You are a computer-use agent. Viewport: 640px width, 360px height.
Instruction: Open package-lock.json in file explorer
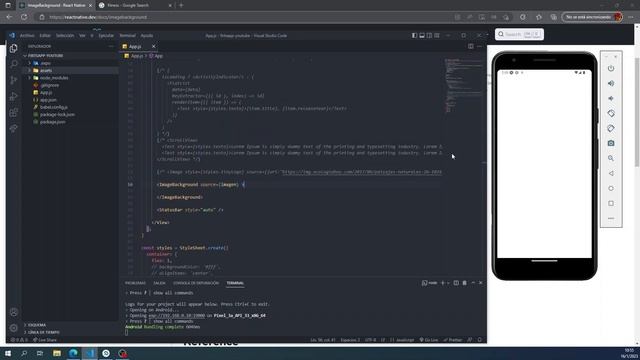pyautogui.click(x=57, y=114)
